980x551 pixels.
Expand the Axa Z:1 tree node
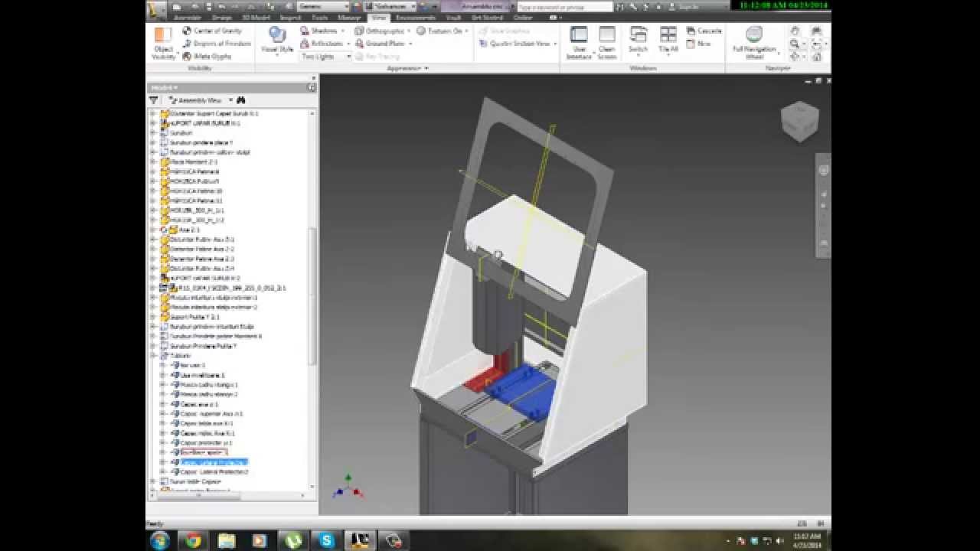[x=153, y=230]
